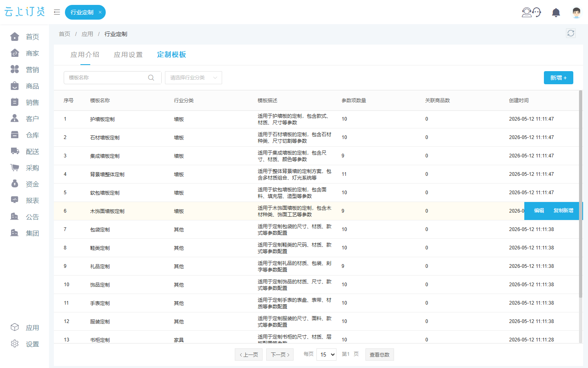
Task: Switch to the 应用介绍 tab
Action: (85, 55)
